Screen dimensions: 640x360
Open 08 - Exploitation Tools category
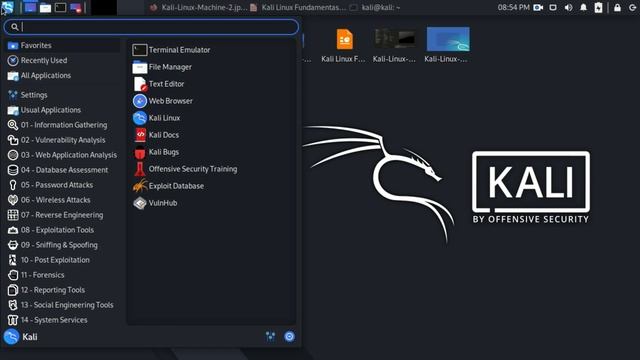[63, 230]
